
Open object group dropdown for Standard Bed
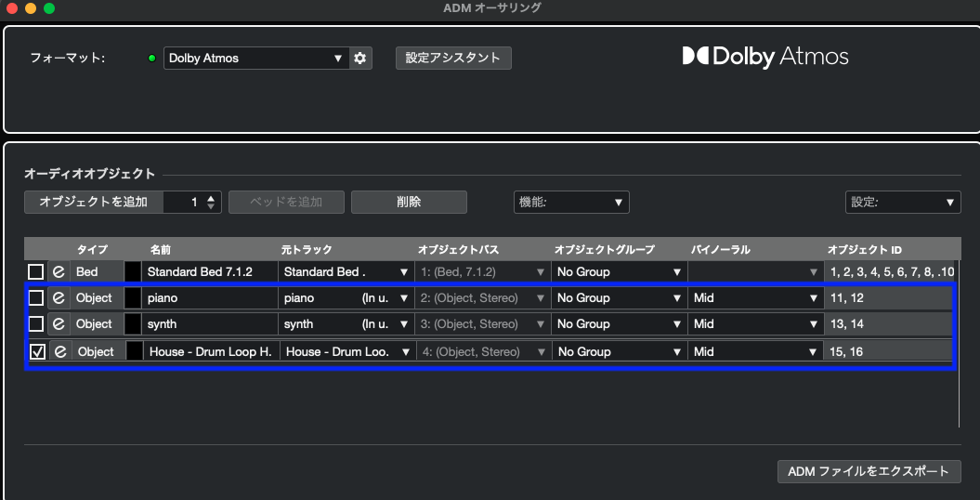coord(618,272)
